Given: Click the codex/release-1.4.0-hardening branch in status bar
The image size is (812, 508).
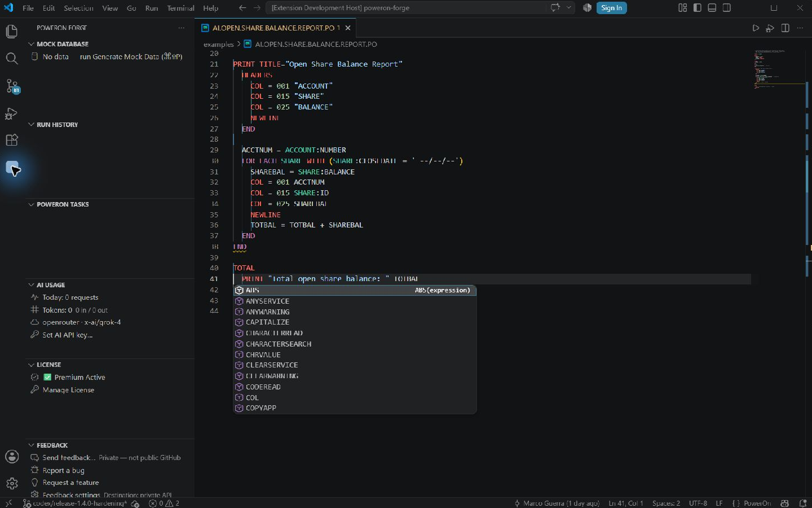Looking at the screenshot, I should pyautogui.click(x=75, y=503).
